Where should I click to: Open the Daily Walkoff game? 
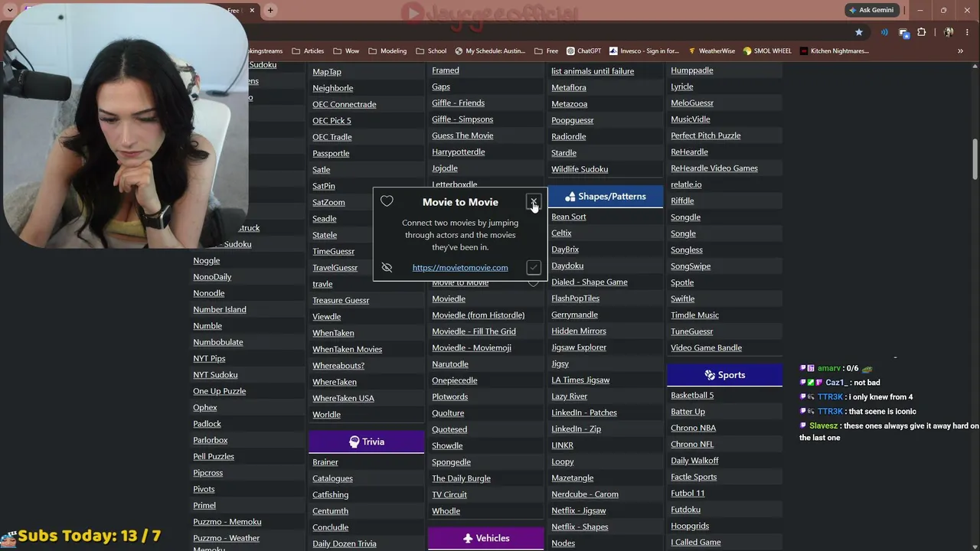coord(694,460)
